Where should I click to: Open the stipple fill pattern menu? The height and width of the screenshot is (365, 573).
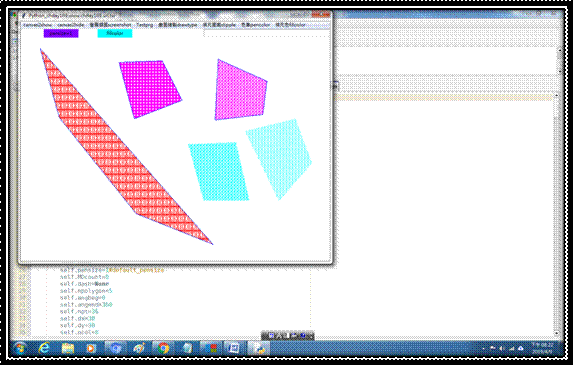(219, 25)
